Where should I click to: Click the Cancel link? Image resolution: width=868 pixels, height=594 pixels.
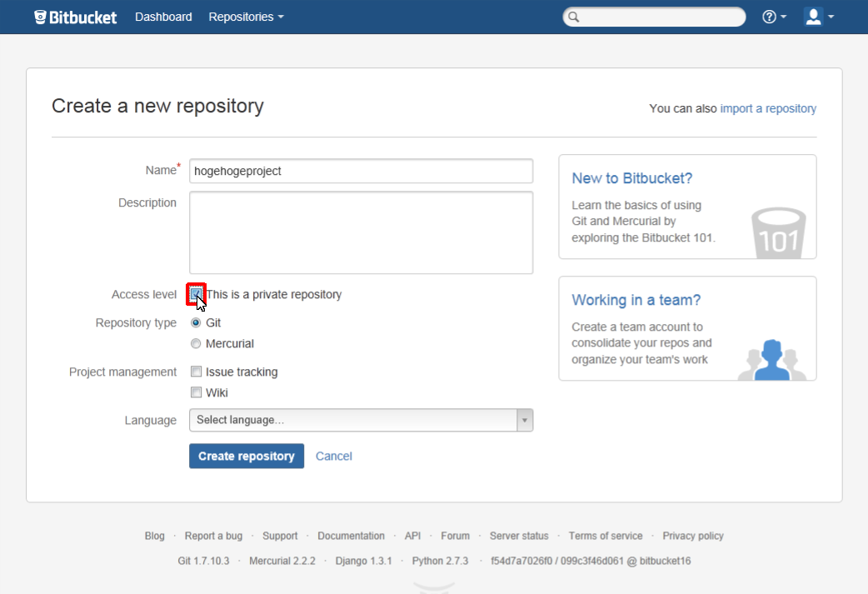tap(333, 456)
